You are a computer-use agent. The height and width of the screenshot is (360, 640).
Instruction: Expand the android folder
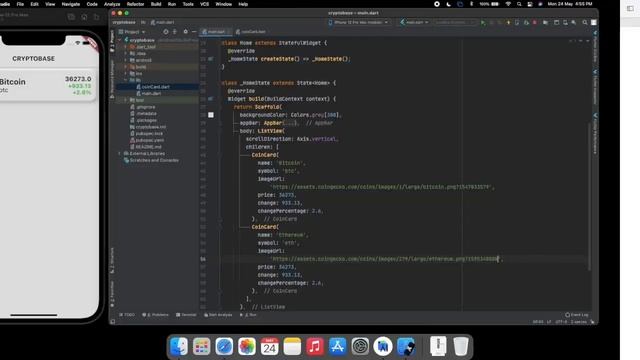pyautogui.click(x=126, y=60)
